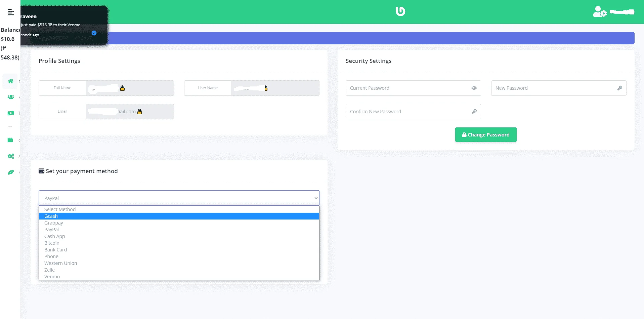The image size is (644, 319).
Task: Click the Change Password button
Action: click(x=486, y=135)
